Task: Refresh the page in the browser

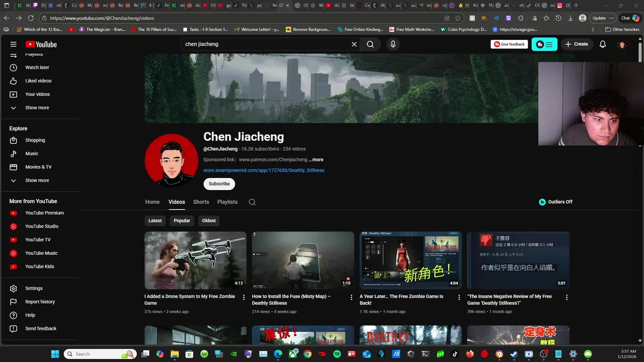Action: 31,18
